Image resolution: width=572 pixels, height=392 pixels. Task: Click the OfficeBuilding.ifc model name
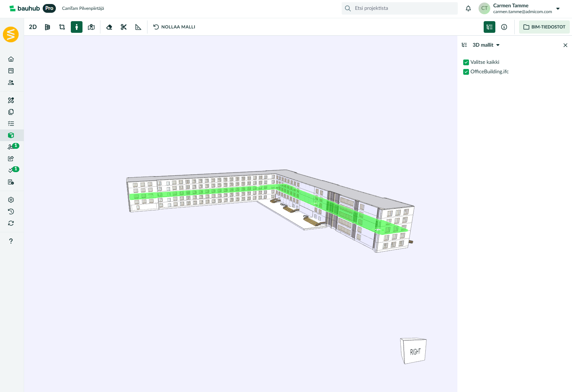click(x=490, y=71)
